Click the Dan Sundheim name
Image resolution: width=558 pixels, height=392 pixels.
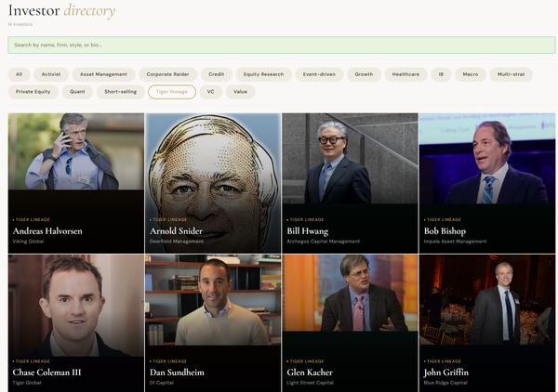177,372
